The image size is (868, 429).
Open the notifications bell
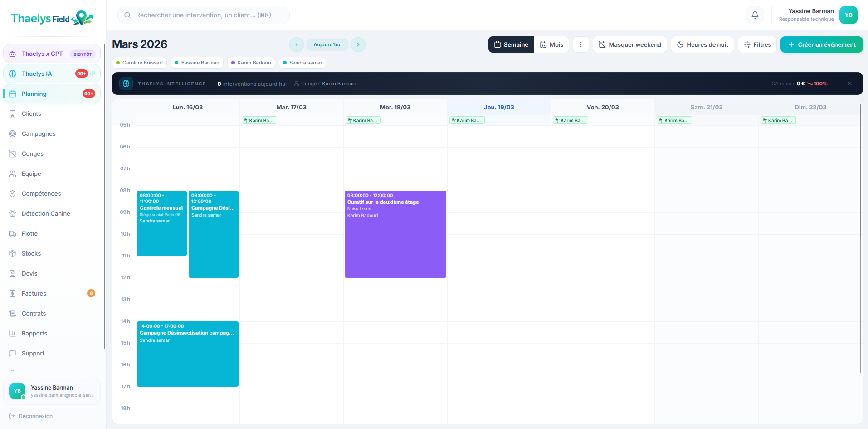755,15
